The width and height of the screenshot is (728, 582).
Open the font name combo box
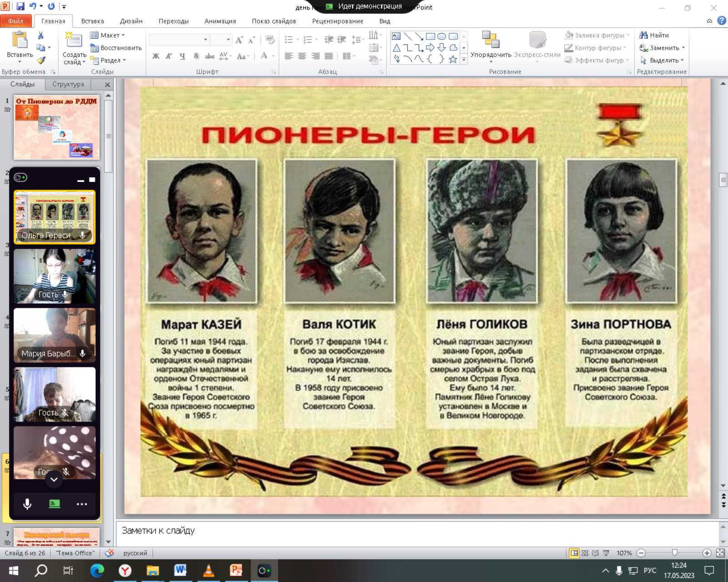(x=179, y=40)
